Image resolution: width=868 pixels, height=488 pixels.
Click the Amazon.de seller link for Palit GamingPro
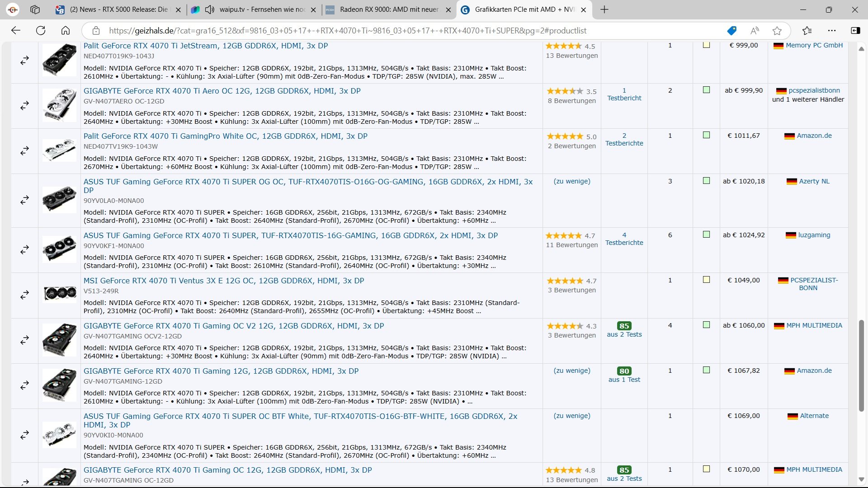tap(814, 136)
